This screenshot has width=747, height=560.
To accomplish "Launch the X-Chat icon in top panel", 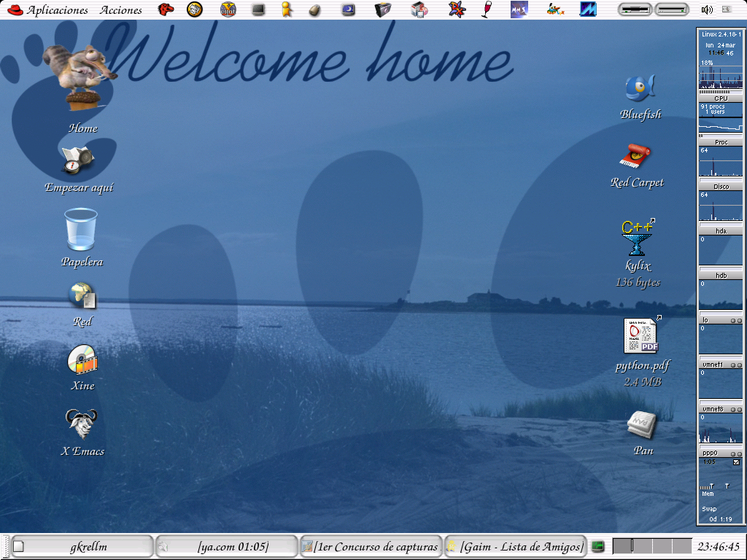I will (x=228, y=9).
